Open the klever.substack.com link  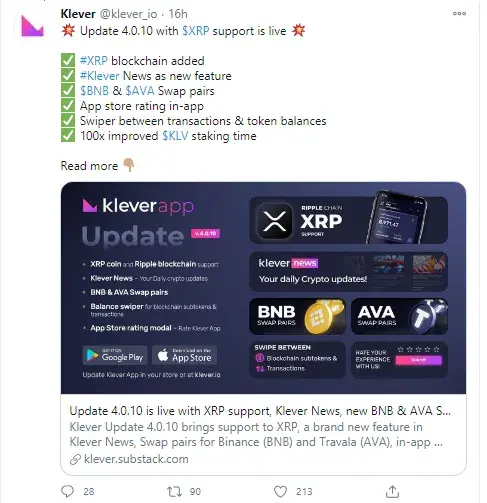click(x=136, y=459)
